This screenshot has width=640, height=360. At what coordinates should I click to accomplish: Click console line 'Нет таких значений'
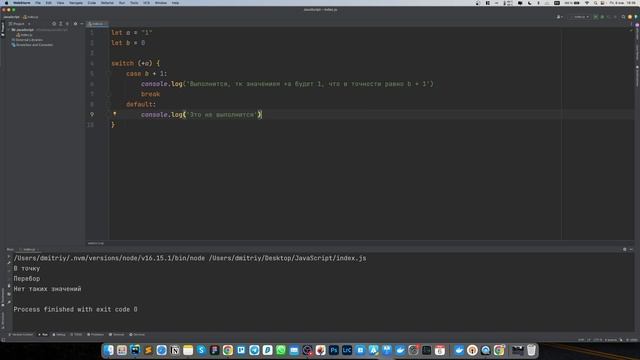[x=47, y=289]
